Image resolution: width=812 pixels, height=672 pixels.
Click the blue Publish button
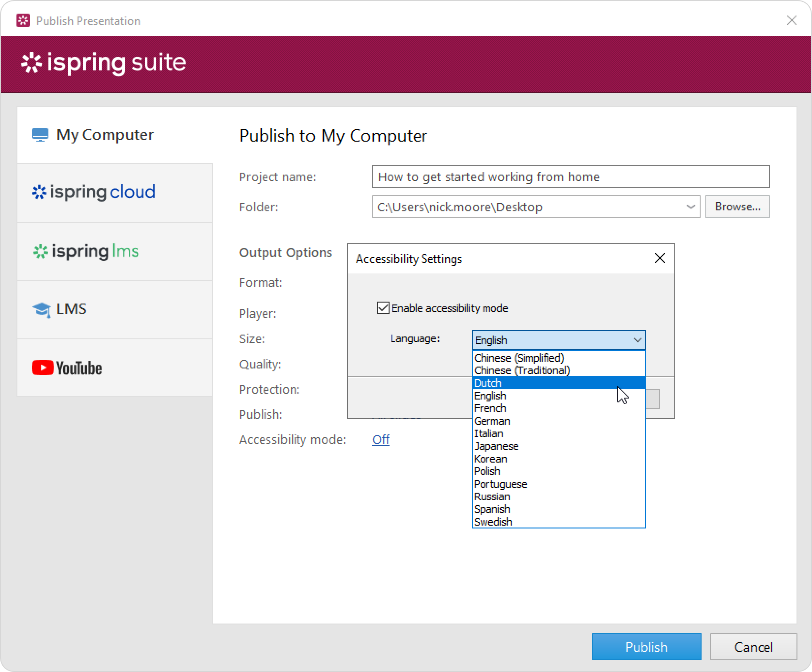pos(646,647)
